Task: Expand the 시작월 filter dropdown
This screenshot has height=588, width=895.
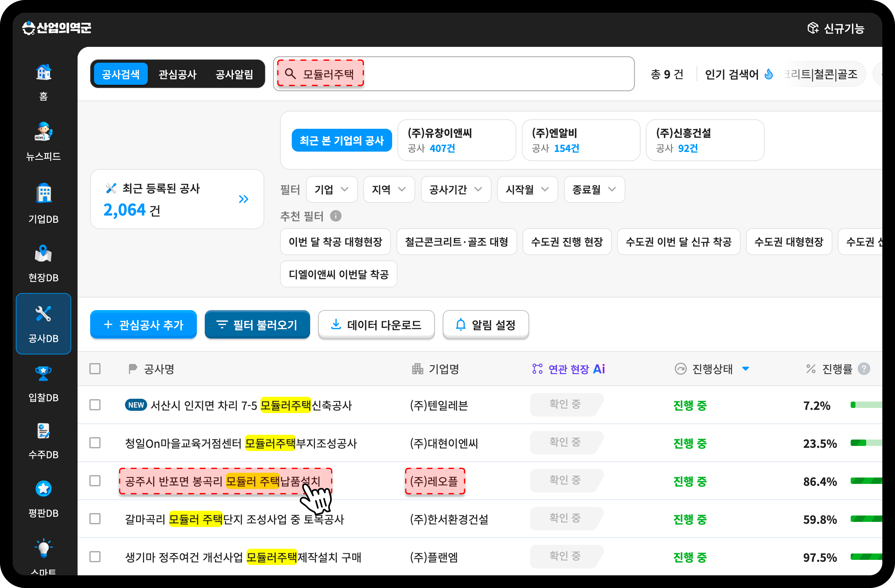Action: click(527, 189)
